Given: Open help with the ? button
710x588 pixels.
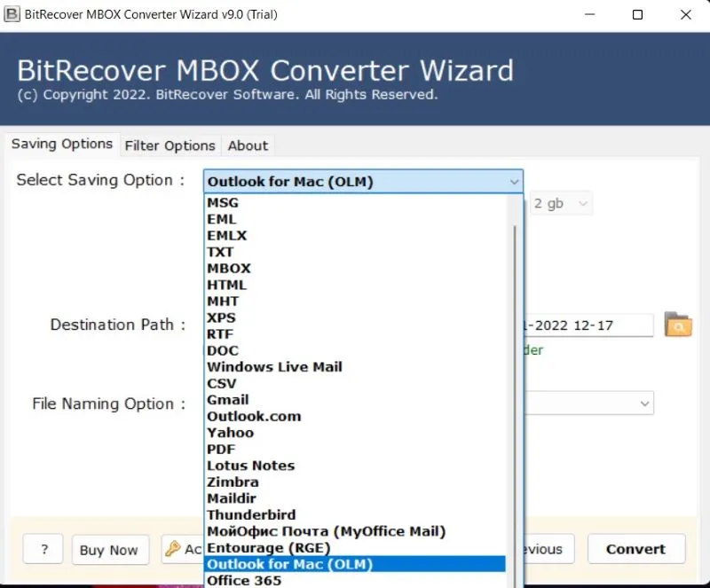Looking at the screenshot, I should (x=43, y=549).
